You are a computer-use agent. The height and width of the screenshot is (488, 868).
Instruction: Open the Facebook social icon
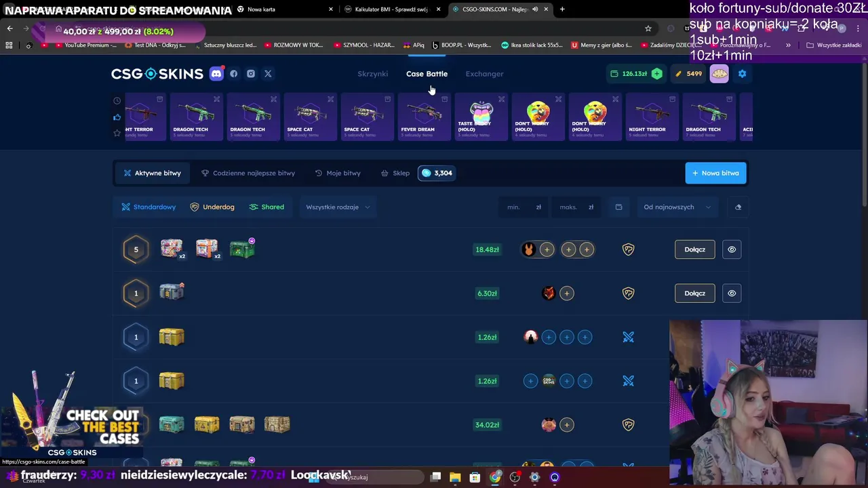click(x=234, y=74)
